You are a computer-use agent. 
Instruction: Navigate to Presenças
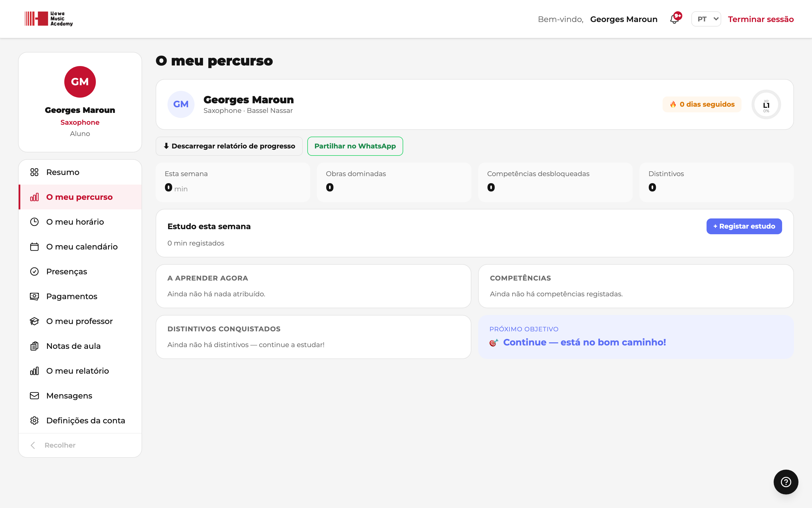click(x=80, y=272)
